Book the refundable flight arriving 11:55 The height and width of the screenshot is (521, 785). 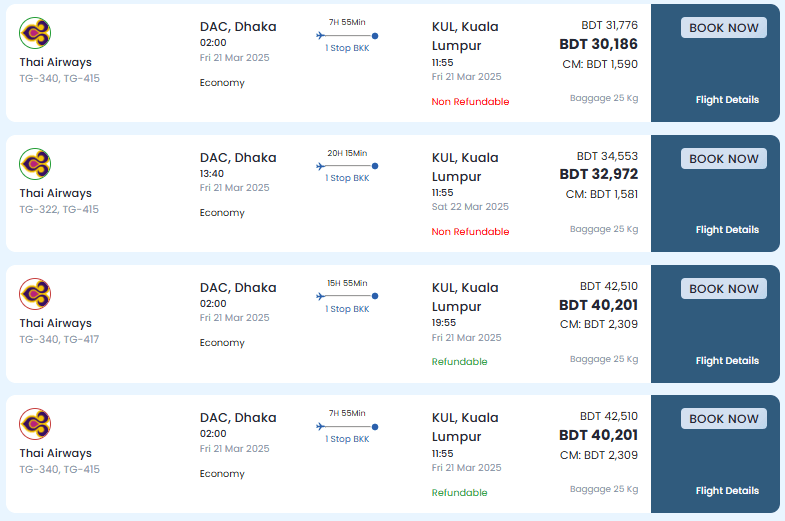tap(723, 419)
